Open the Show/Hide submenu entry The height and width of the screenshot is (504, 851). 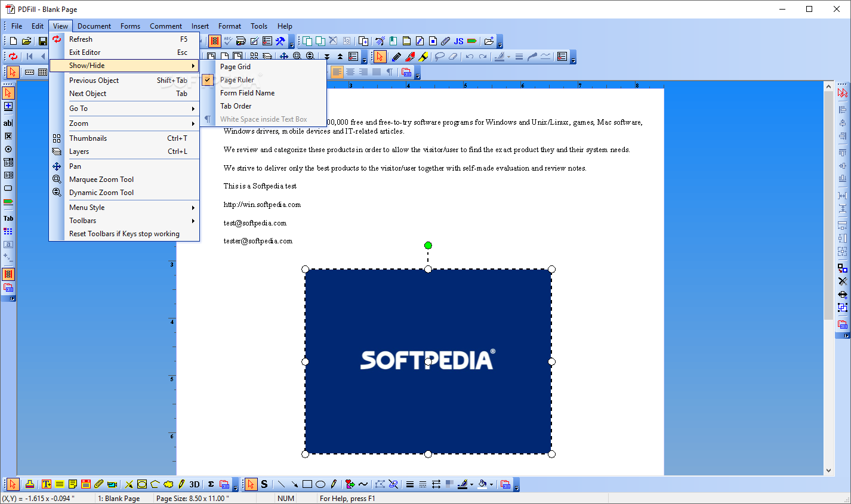124,66
